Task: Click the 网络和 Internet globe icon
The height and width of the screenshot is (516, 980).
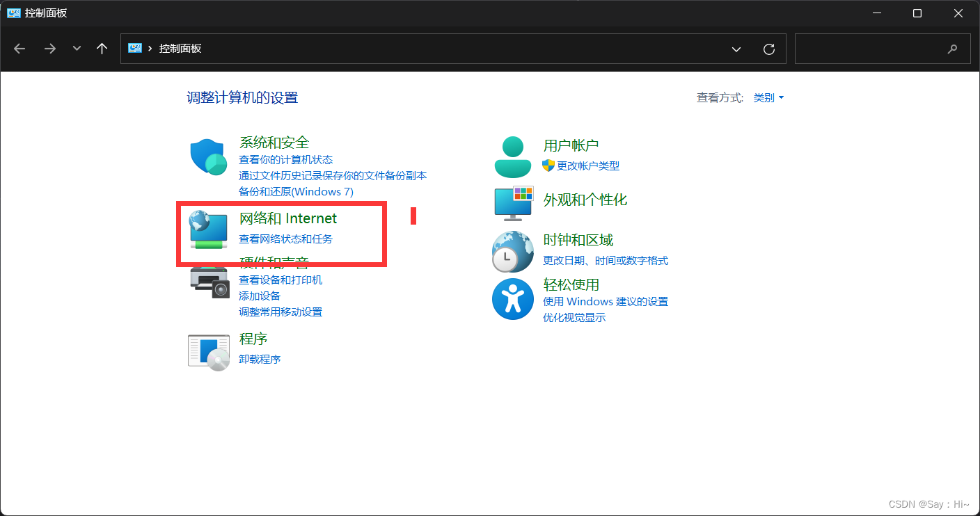Action: pyautogui.click(x=207, y=230)
